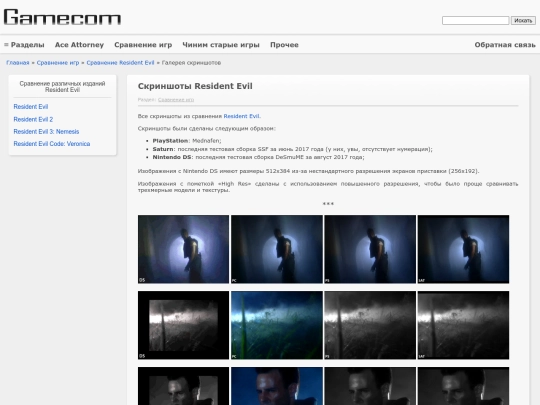Viewport: 540px width, 405px height.
Task: Click the Saturn list item text
Action: coord(292,149)
